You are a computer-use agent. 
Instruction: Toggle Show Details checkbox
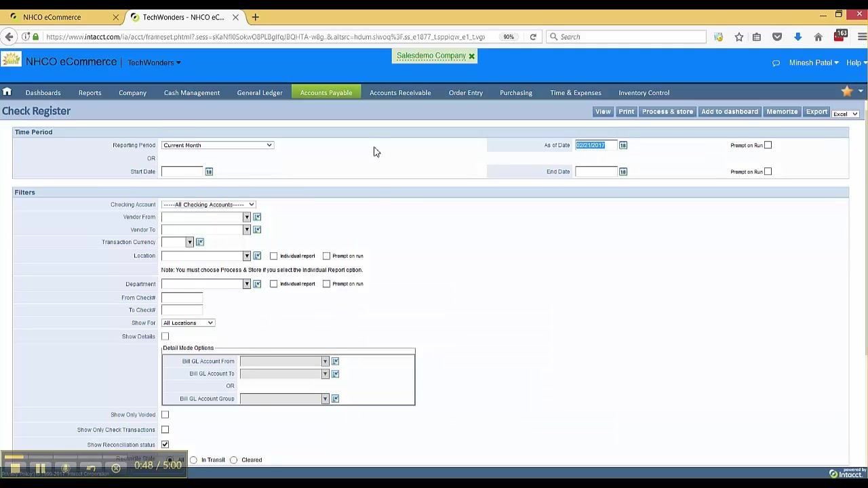[165, 336]
